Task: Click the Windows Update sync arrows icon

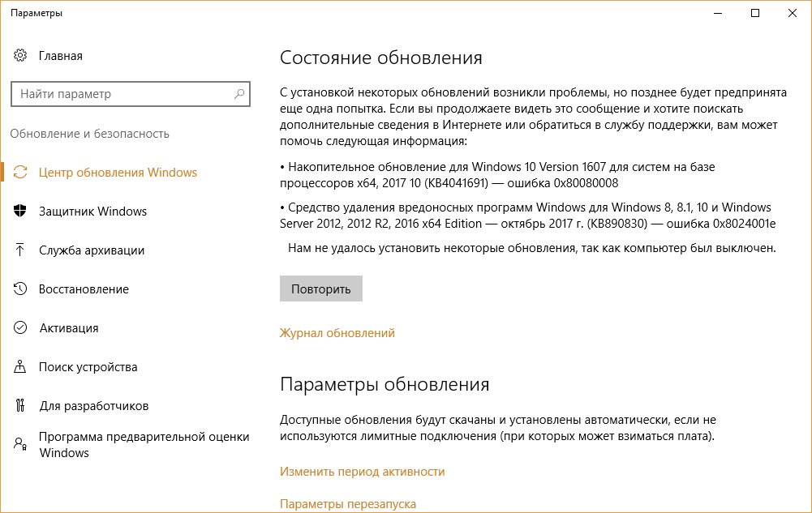Action: click(x=20, y=173)
